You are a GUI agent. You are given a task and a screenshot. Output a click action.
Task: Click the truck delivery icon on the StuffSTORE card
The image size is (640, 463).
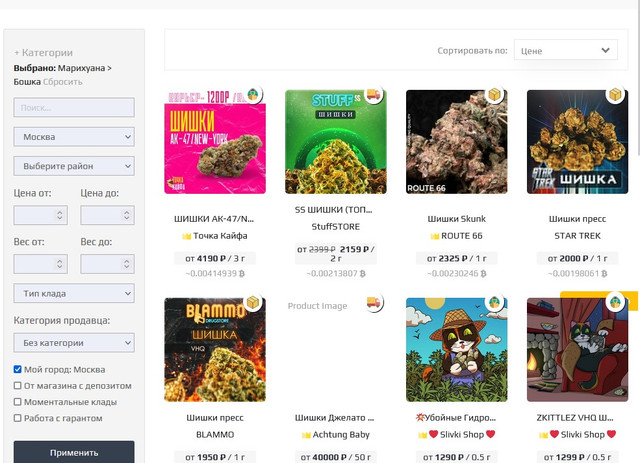click(373, 95)
